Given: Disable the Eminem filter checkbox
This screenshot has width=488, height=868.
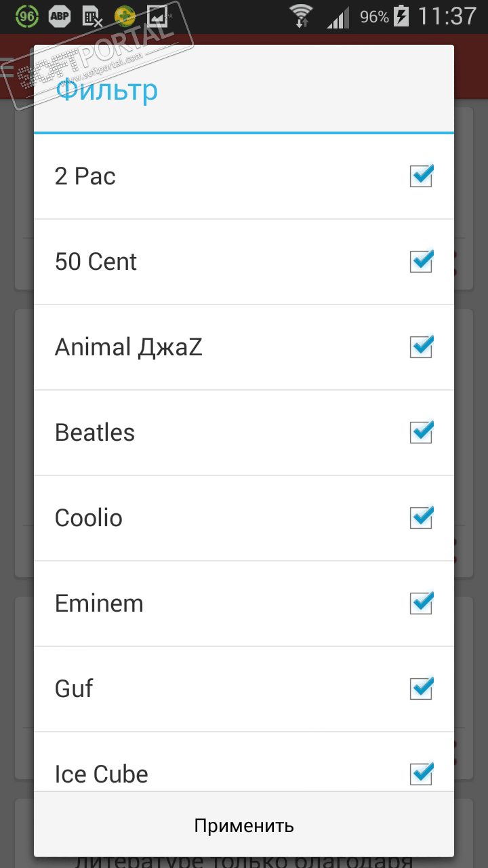Looking at the screenshot, I should (421, 604).
